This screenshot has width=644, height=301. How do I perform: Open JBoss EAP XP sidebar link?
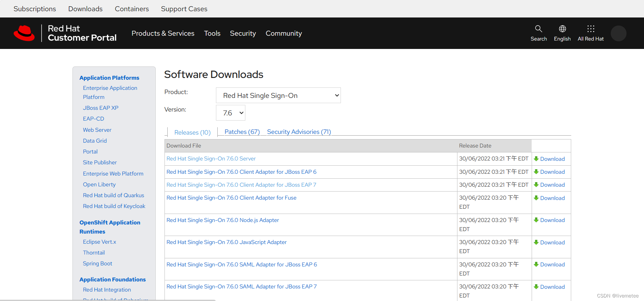[101, 108]
